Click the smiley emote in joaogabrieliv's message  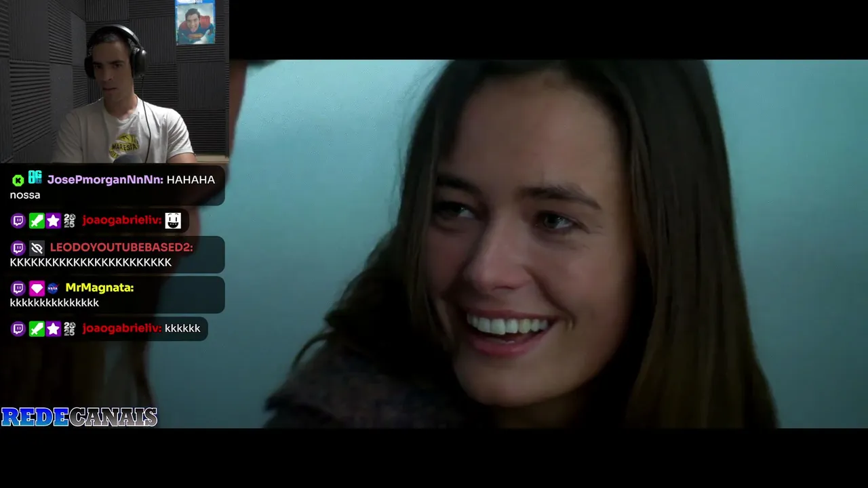(173, 220)
